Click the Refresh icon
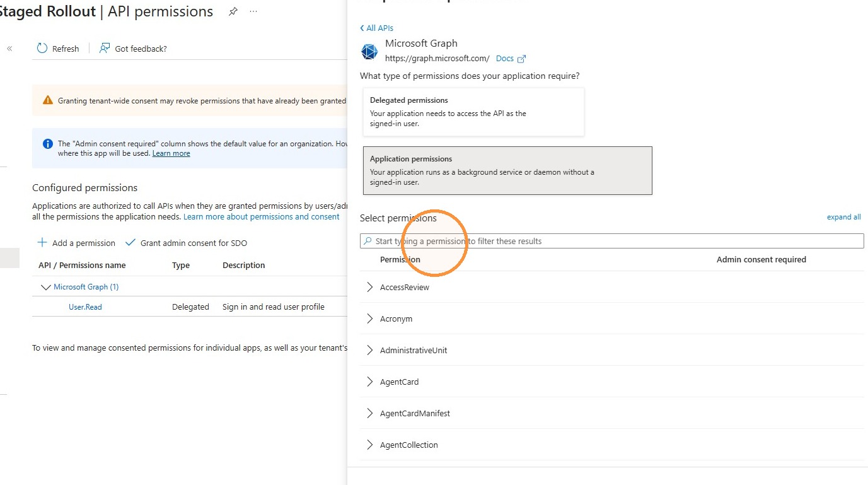The image size is (868, 485). pos(42,49)
